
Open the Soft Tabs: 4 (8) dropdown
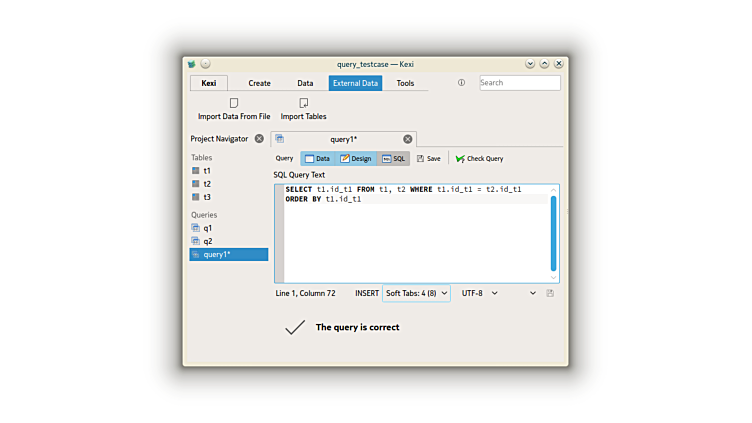[x=416, y=293]
